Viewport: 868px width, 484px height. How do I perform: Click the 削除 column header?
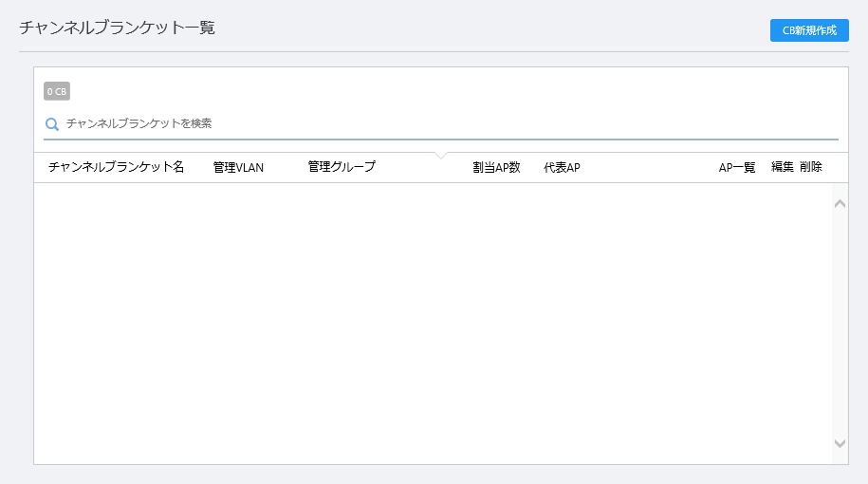(811, 167)
